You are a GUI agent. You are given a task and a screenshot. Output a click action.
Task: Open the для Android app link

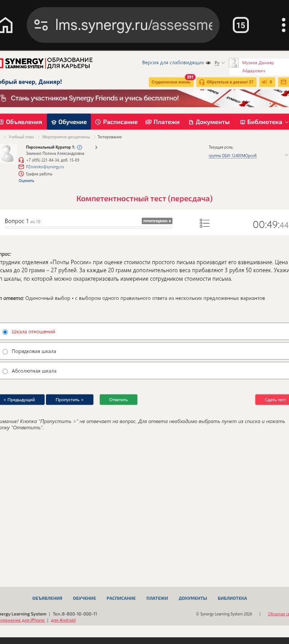pyautogui.click(x=63, y=620)
